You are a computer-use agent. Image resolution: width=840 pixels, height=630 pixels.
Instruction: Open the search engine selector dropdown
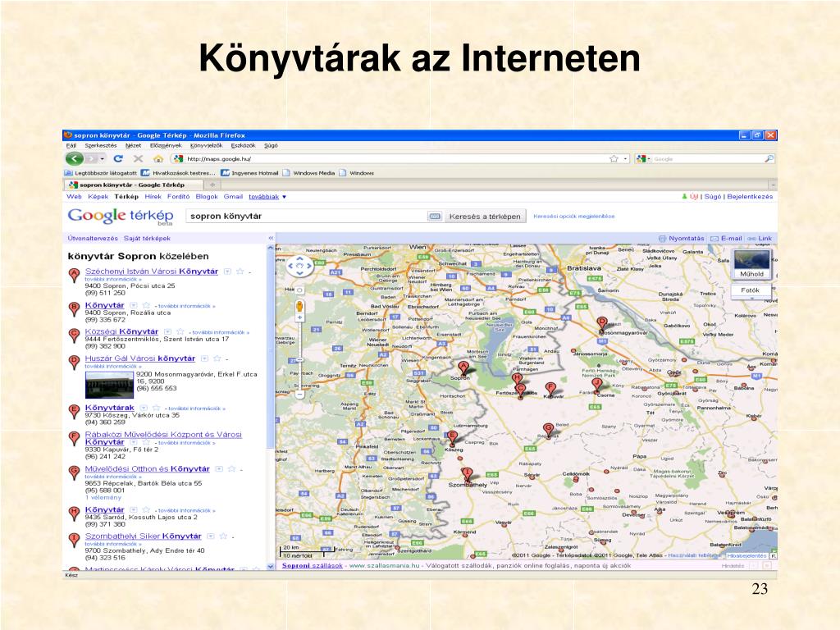click(x=649, y=159)
